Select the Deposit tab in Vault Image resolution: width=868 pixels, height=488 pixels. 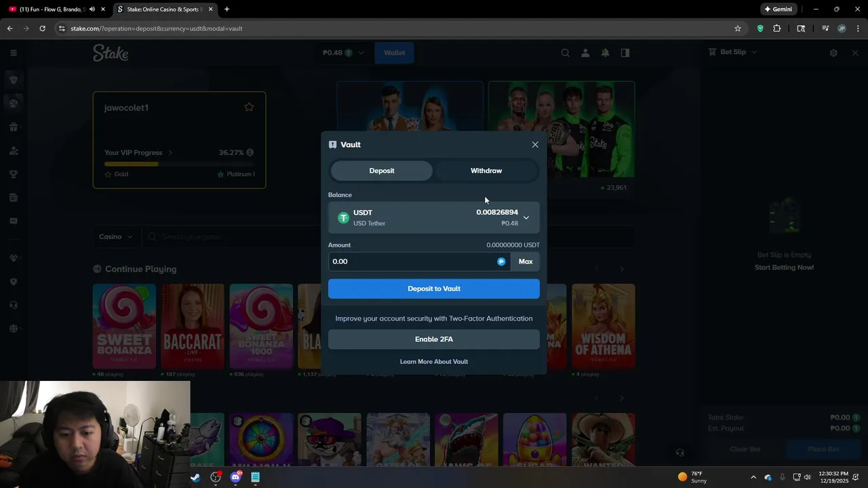pyautogui.click(x=382, y=171)
